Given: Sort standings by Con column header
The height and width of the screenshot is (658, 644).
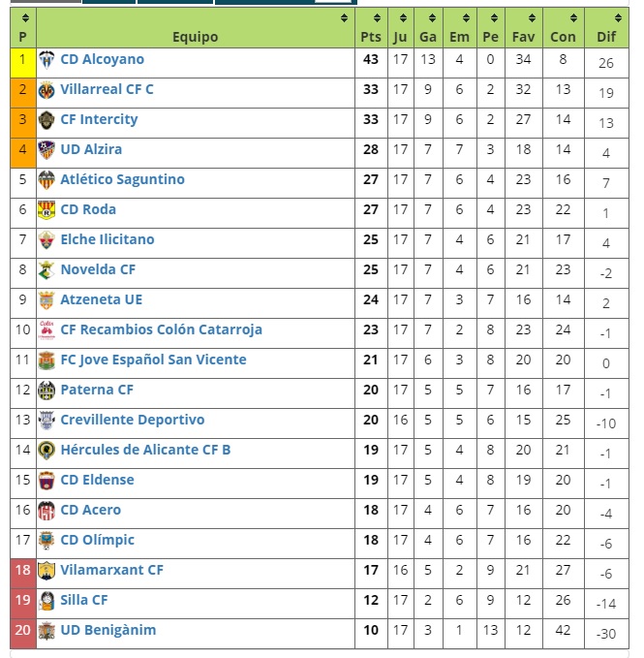Looking at the screenshot, I should click(563, 28).
